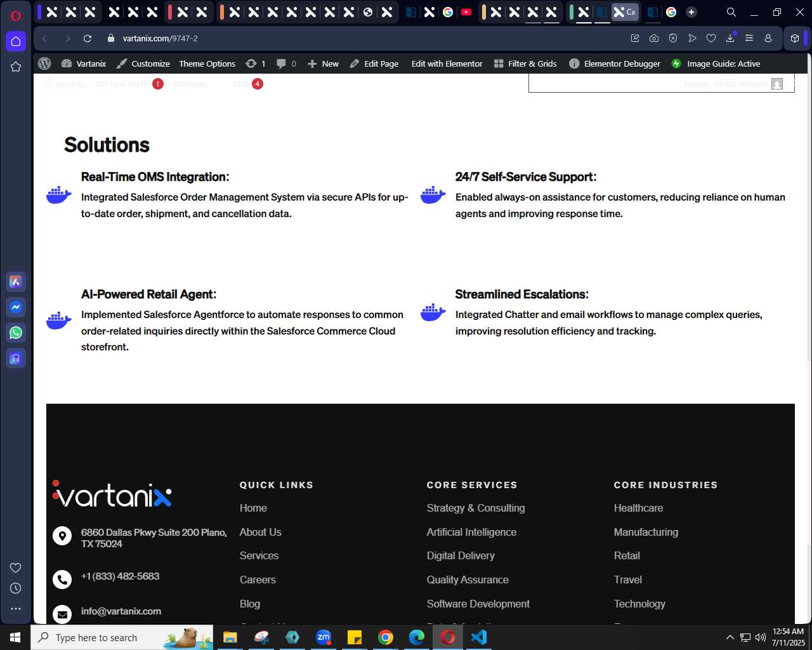Open the extensions cube icon
This screenshot has width=812, height=650.
(795, 38)
